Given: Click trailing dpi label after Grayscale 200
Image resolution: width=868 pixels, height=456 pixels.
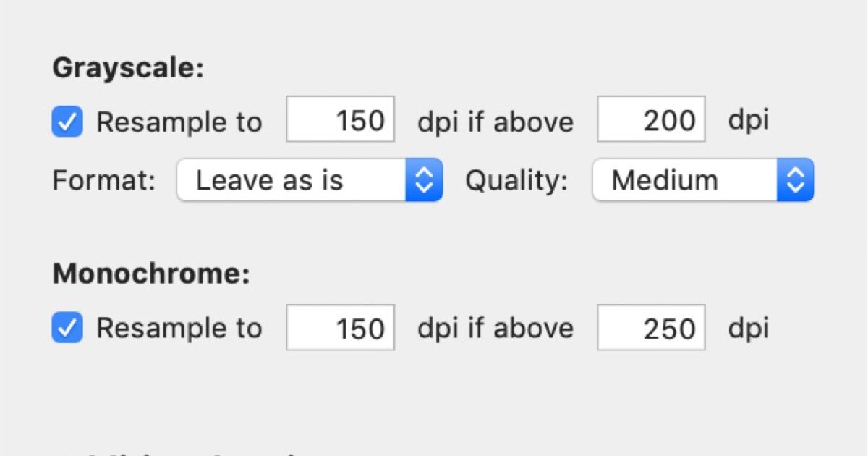Looking at the screenshot, I should pos(748,121).
